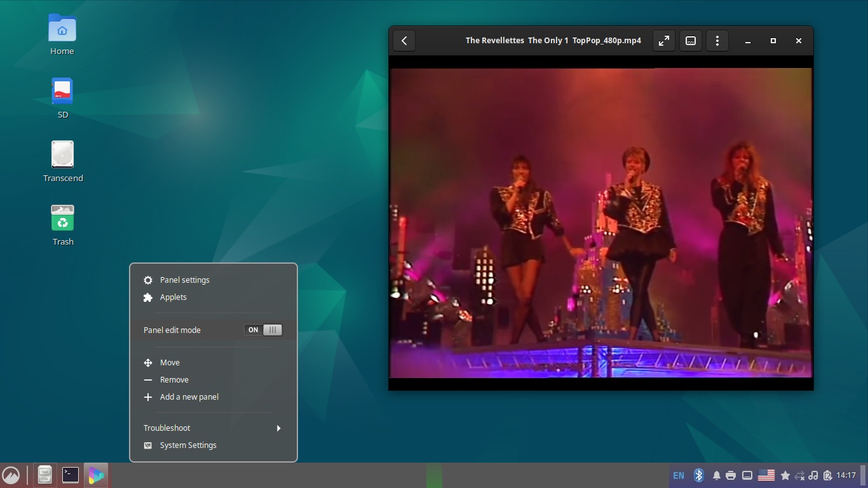Click the show desktop corner bar
The width and height of the screenshot is (868, 488).
[x=864, y=475]
